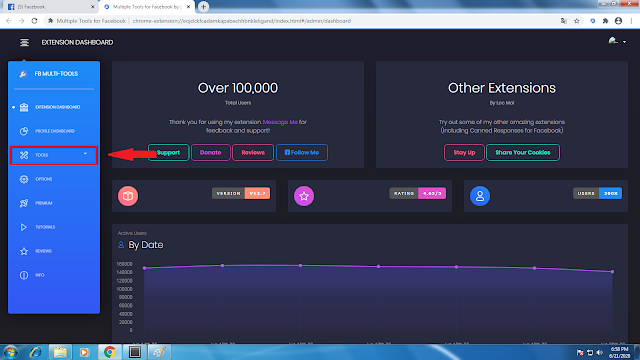Open Chrome from the Windows taskbar
The height and width of the screenshot is (360, 640).
[109, 352]
